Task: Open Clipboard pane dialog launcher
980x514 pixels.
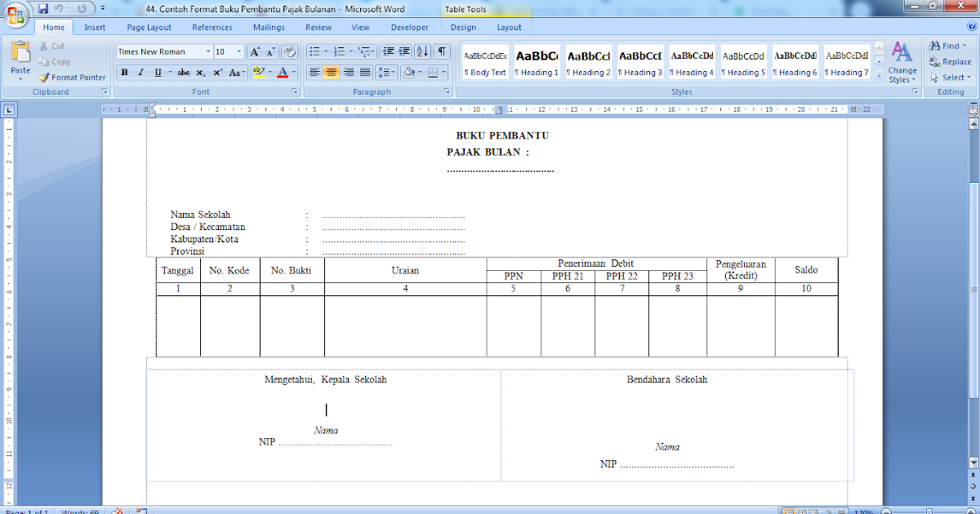Action: coord(105,92)
